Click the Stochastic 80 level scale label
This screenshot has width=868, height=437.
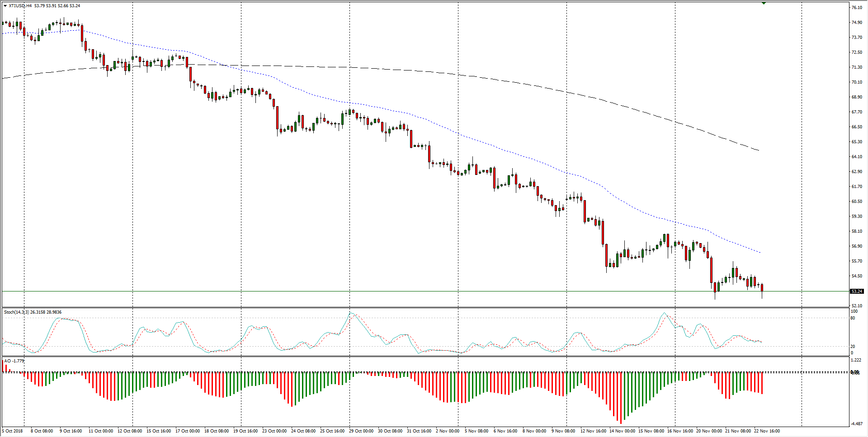(x=853, y=318)
